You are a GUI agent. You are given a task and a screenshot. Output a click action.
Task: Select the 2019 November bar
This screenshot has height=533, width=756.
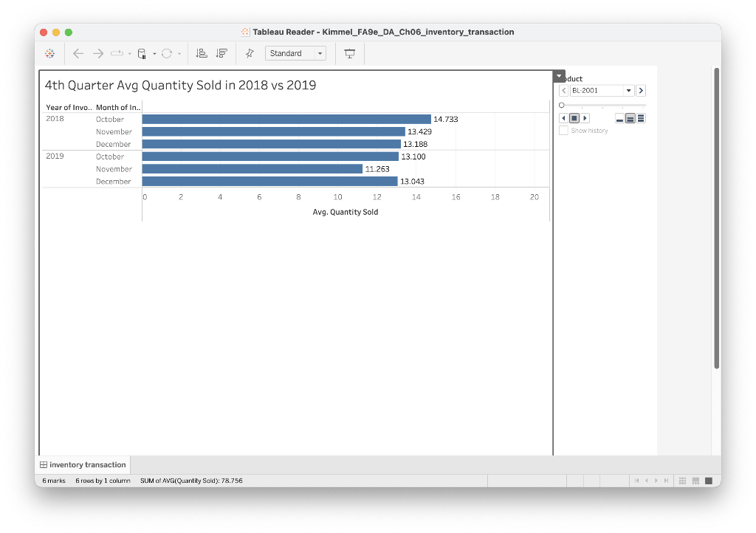pos(252,169)
